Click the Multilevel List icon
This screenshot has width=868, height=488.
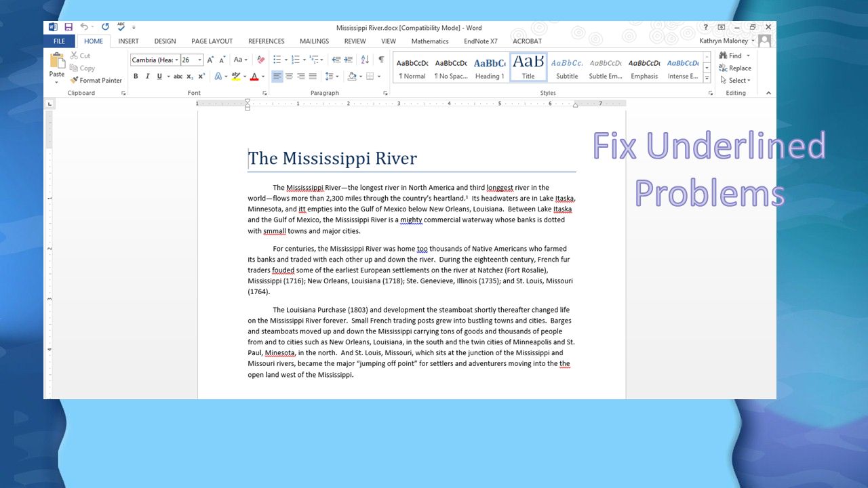point(315,60)
